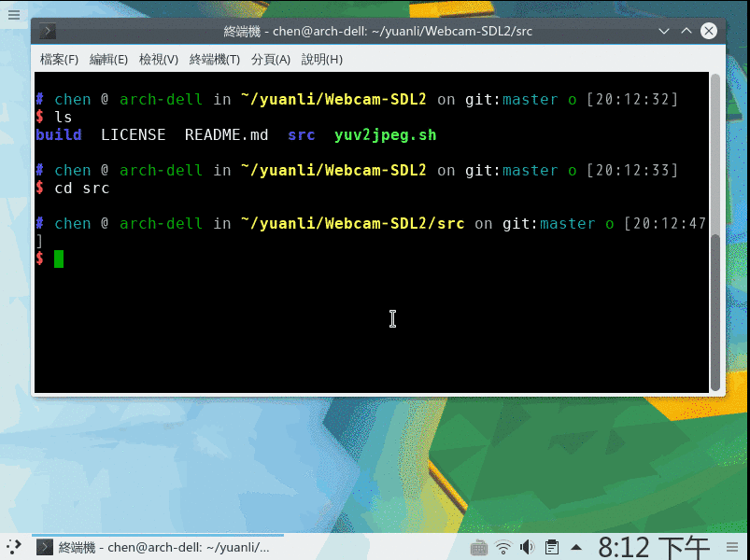Screen dimensions: 750x560
Task: Click the 8:12 下午 clock
Action: pyautogui.click(x=654, y=548)
